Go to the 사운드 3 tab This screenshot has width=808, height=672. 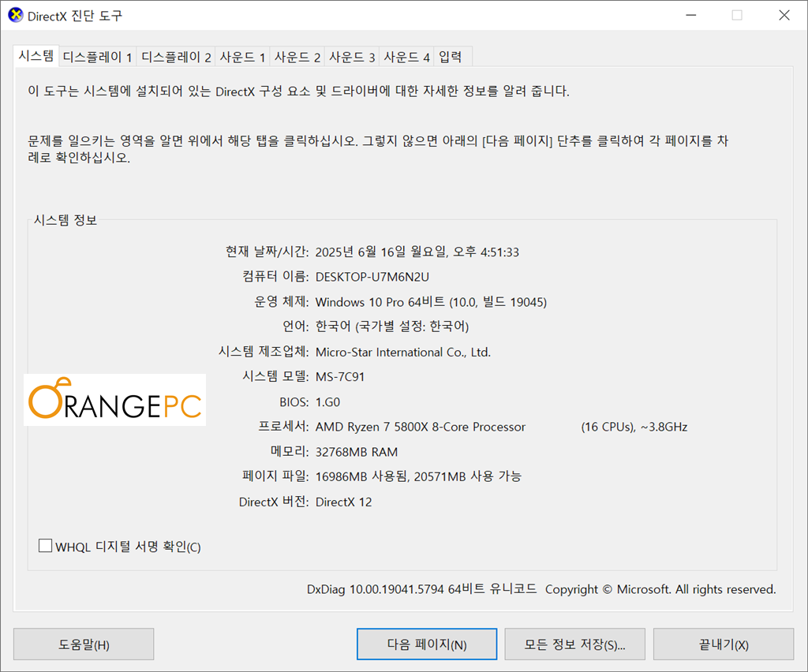[352, 57]
